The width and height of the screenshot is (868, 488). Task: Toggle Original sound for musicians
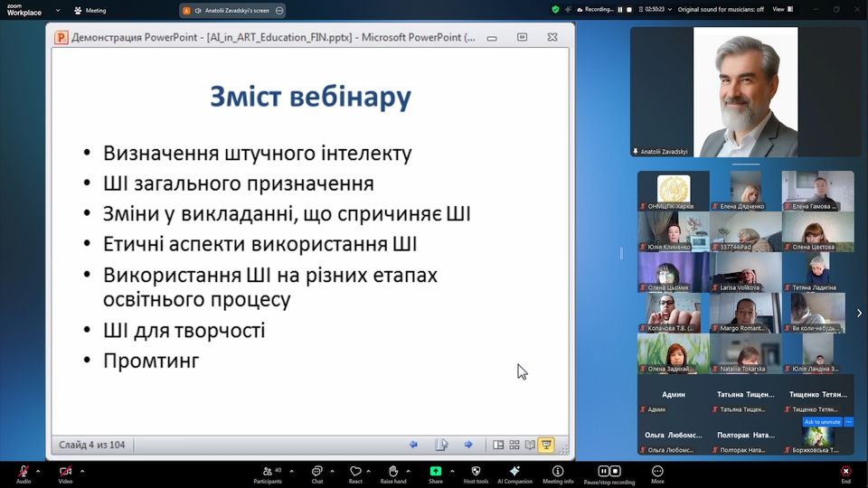point(721,9)
